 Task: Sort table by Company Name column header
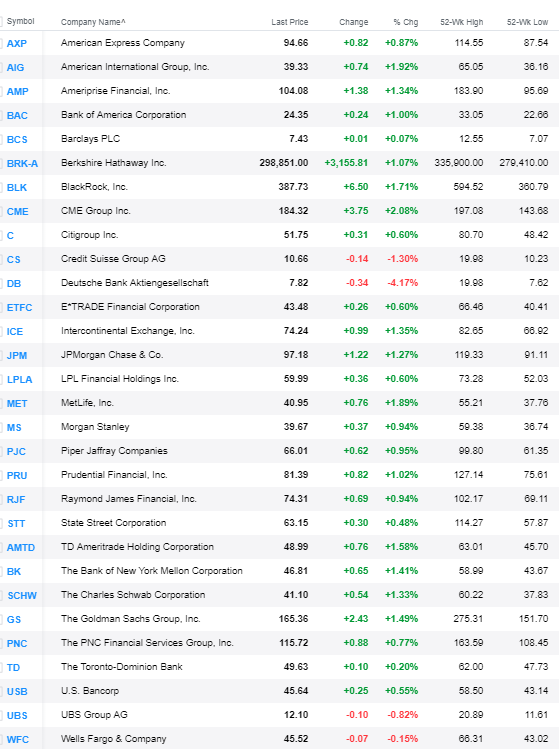pos(93,22)
